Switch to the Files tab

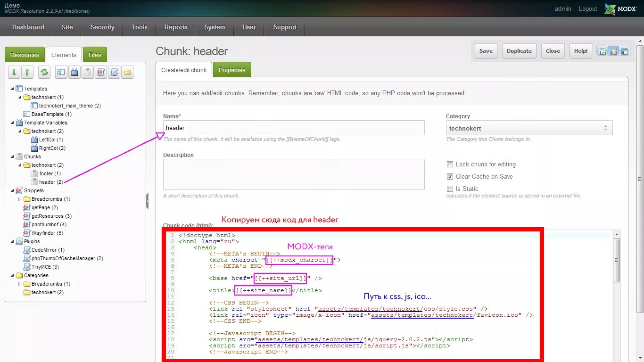coord(95,55)
